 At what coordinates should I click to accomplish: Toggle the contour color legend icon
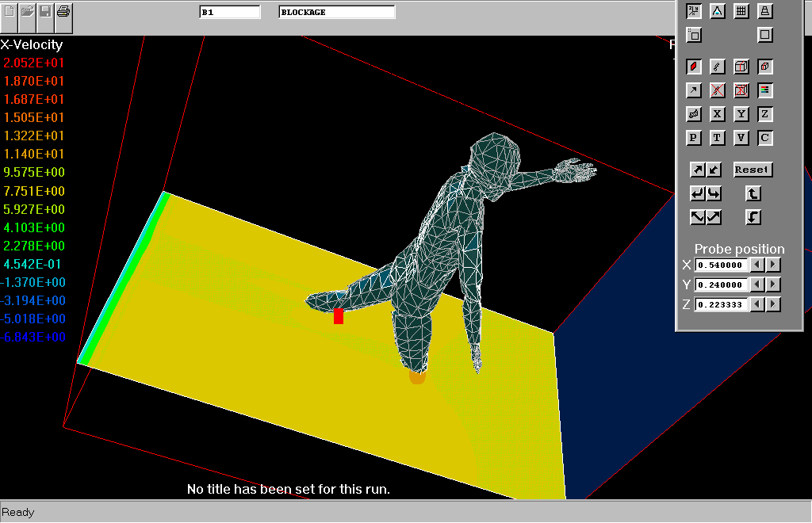764,90
